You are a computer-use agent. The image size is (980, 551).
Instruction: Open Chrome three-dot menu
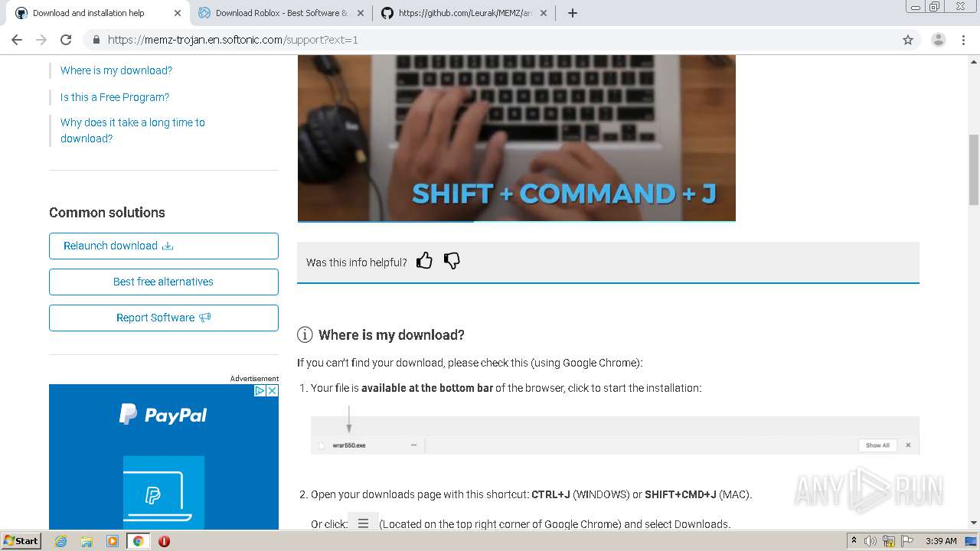coord(963,40)
